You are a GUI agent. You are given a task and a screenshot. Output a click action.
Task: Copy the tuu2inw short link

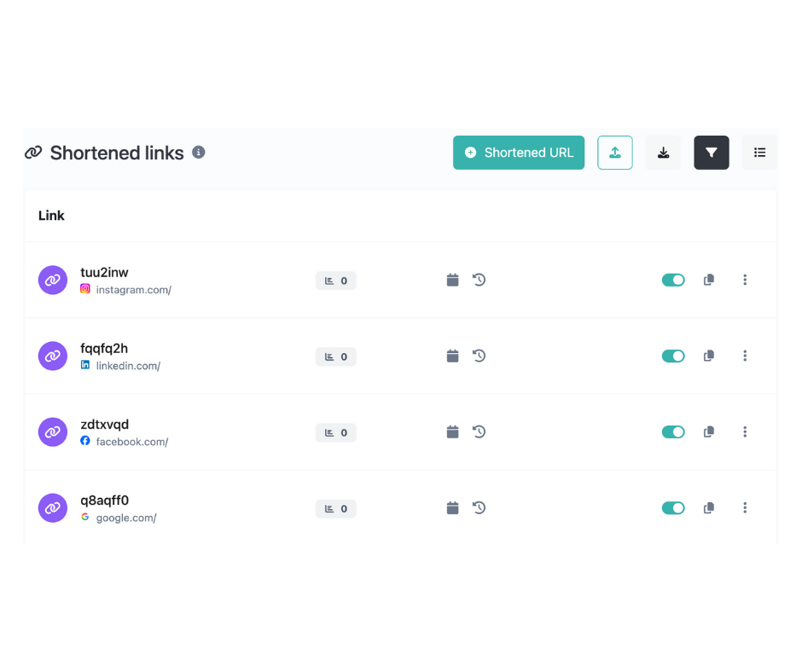pyautogui.click(x=708, y=280)
